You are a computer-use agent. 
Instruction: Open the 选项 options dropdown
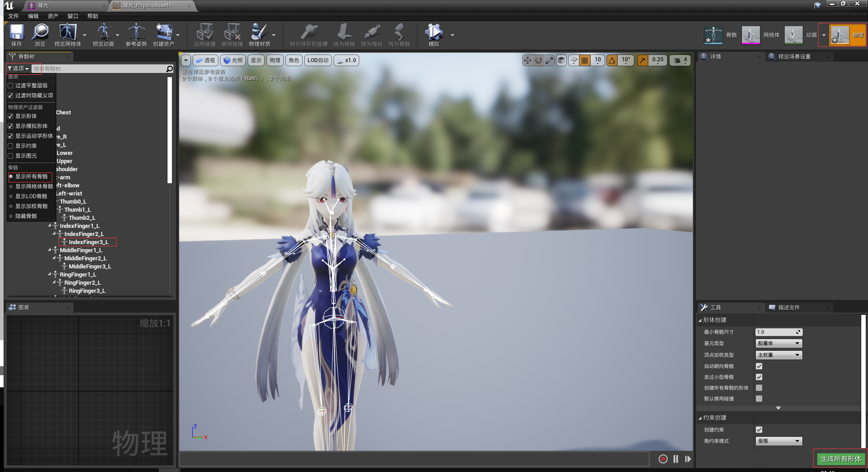tap(18, 68)
